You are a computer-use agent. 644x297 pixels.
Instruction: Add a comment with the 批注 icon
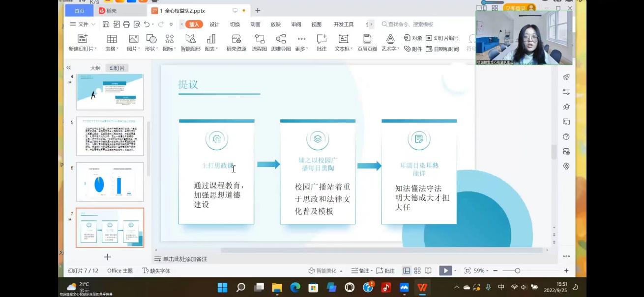pyautogui.click(x=322, y=39)
